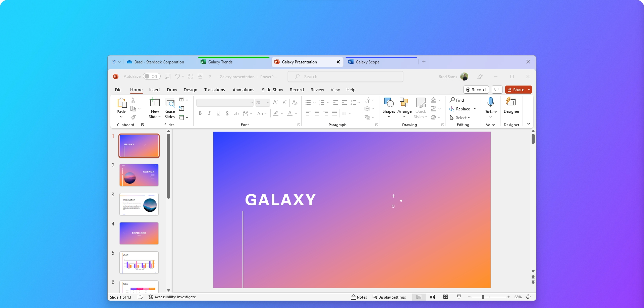Save the presentation from the quick access toolbar
This screenshot has width=644, height=308.
(x=168, y=76)
